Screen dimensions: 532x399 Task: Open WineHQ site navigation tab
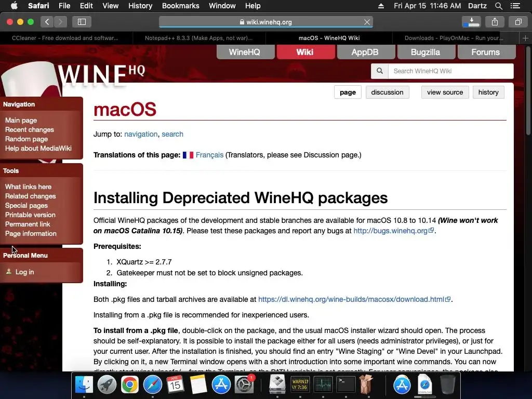pos(245,52)
